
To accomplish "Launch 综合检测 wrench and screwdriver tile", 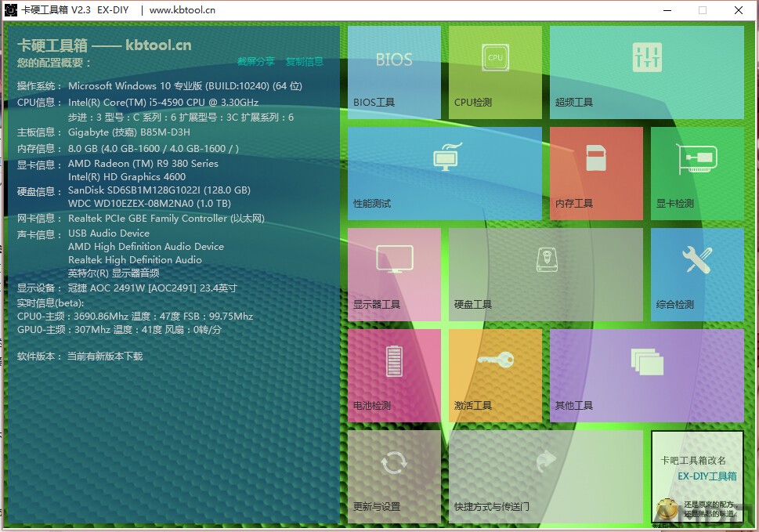I will click(x=698, y=274).
